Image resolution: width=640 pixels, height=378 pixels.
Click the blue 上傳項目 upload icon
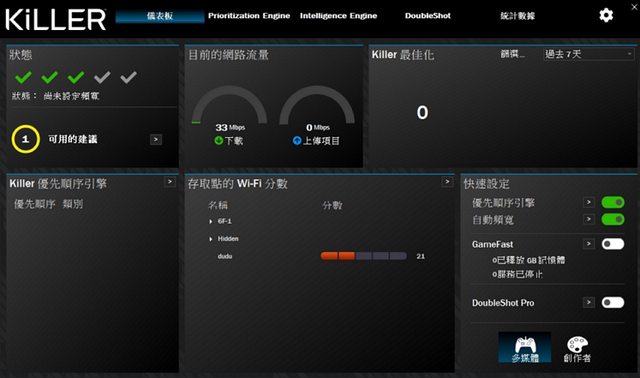(x=297, y=141)
